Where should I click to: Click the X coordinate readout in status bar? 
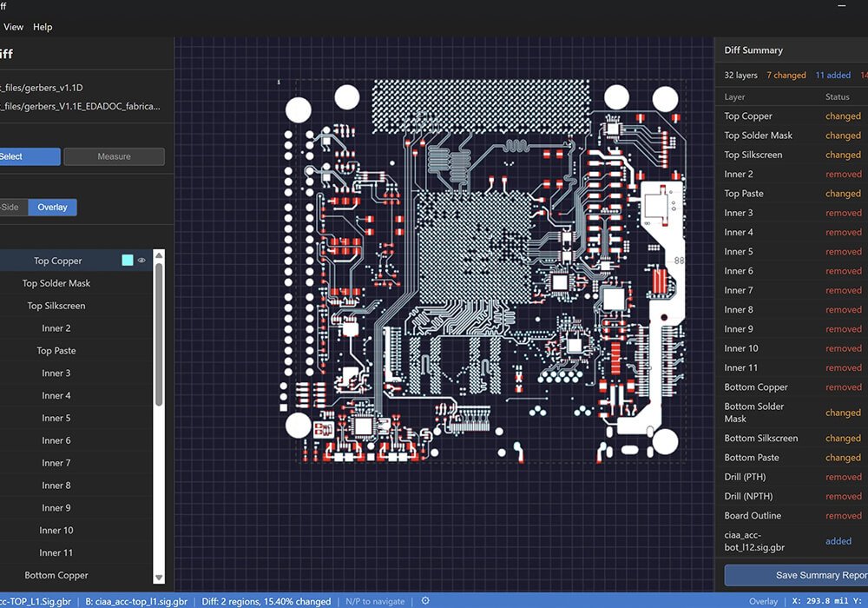click(821, 601)
